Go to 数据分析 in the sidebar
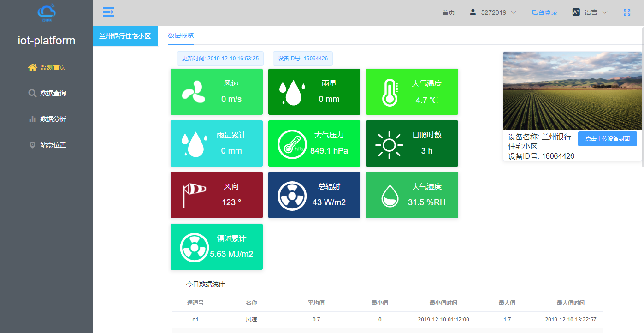 click(x=47, y=119)
